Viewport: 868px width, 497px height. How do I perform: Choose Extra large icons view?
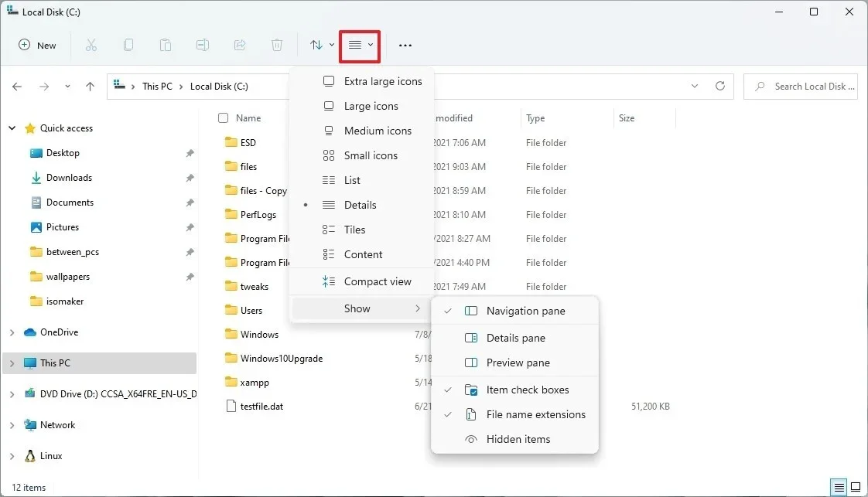click(x=361, y=81)
